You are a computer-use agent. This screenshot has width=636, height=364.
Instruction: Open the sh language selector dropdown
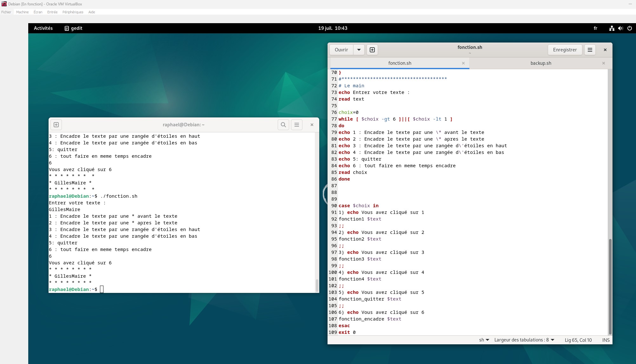pyautogui.click(x=484, y=340)
